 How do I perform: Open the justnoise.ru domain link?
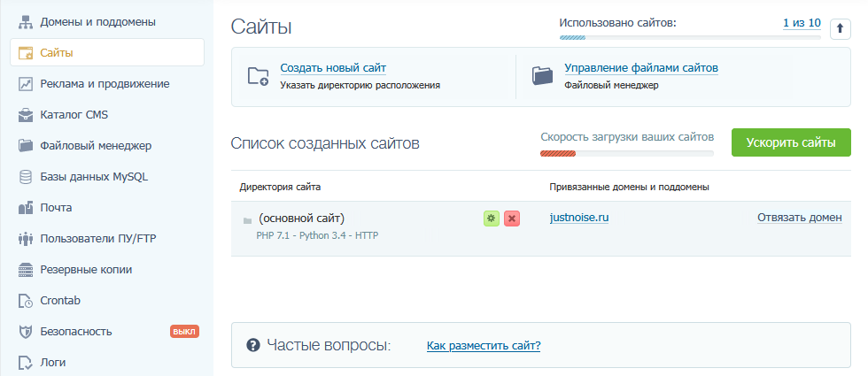(x=579, y=218)
